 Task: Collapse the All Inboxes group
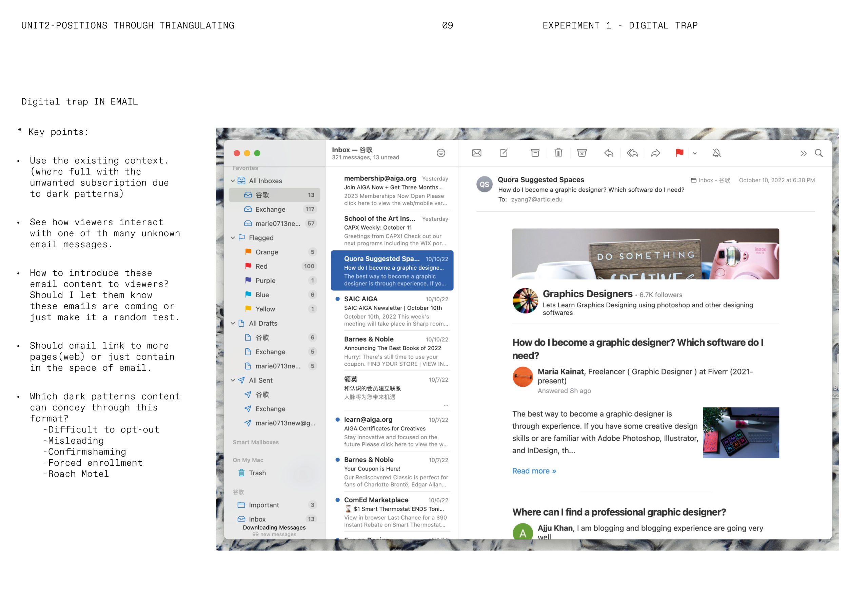coord(233,181)
